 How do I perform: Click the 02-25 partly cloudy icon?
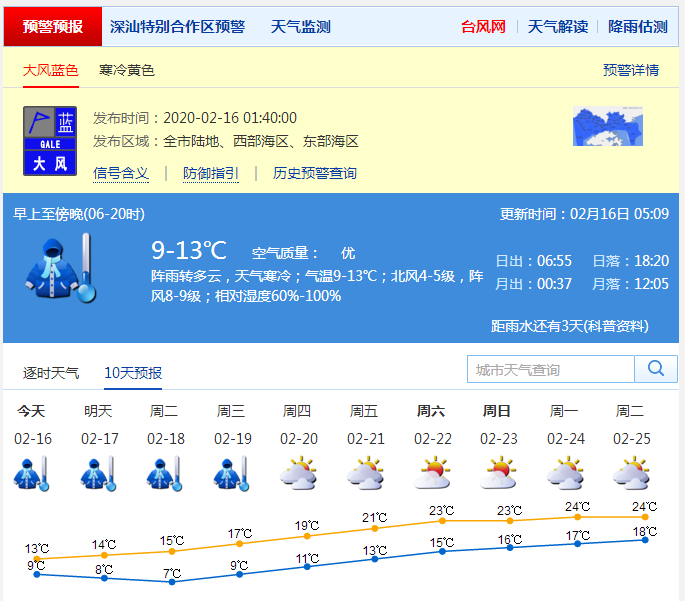tap(631, 474)
